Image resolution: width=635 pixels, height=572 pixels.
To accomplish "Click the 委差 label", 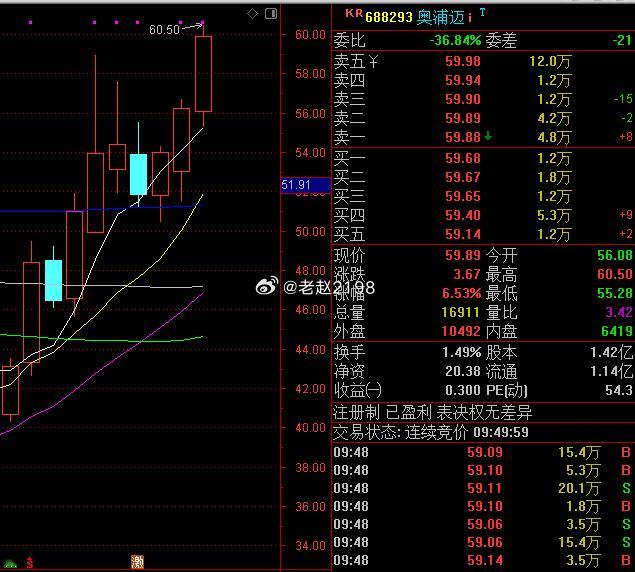I will (501, 41).
